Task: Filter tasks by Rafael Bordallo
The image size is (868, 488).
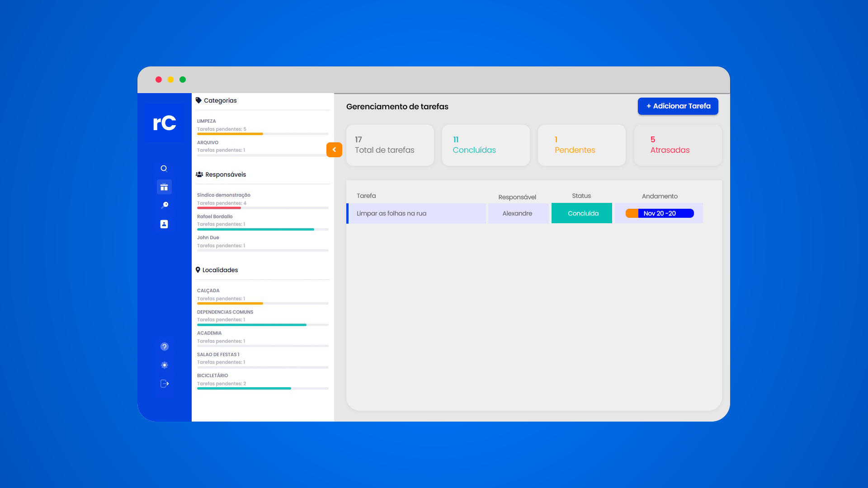Action: (215, 216)
